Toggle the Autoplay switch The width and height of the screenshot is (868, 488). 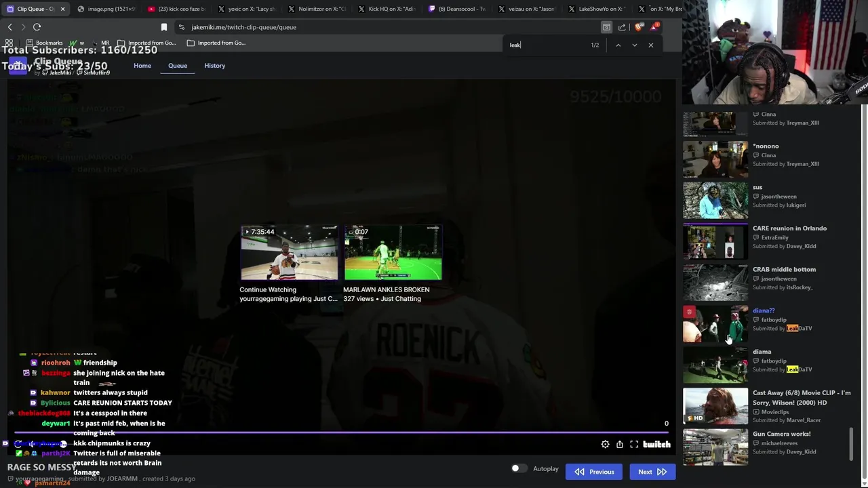pyautogui.click(x=519, y=468)
